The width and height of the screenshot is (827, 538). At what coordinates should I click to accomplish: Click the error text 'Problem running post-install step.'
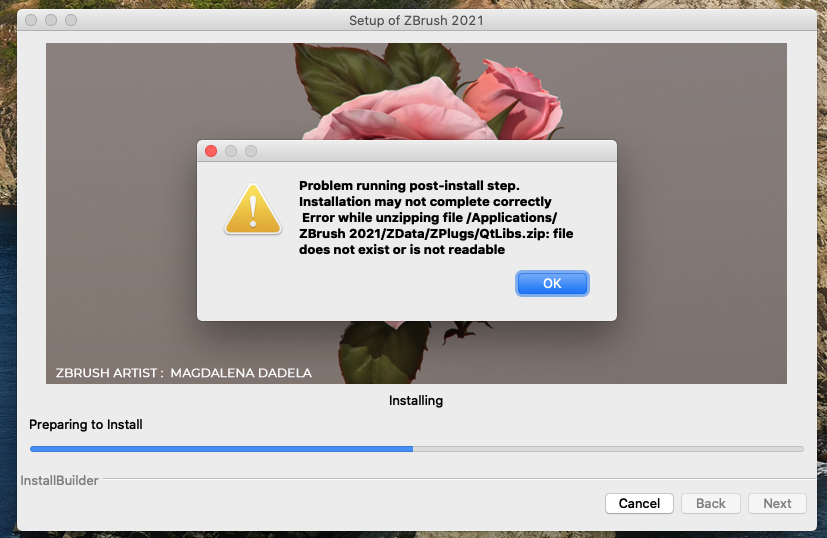[409, 186]
